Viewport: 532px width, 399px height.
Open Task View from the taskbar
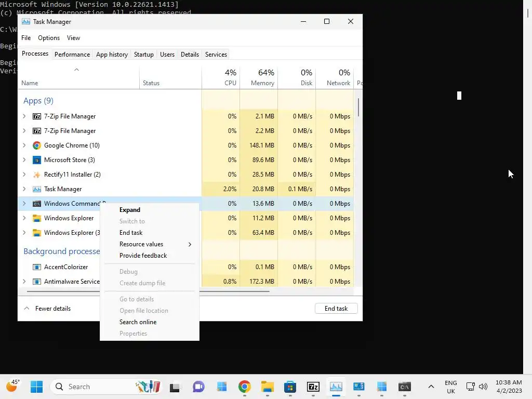tap(175, 387)
